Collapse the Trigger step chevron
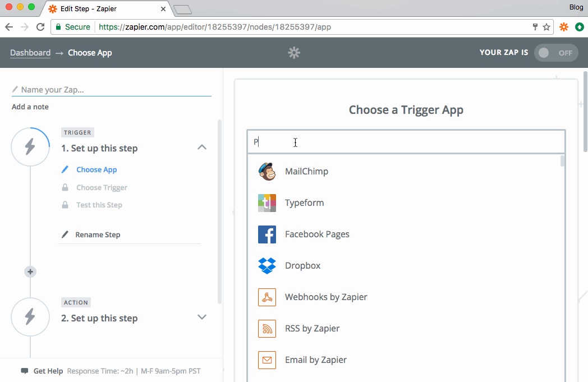 tap(202, 147)
